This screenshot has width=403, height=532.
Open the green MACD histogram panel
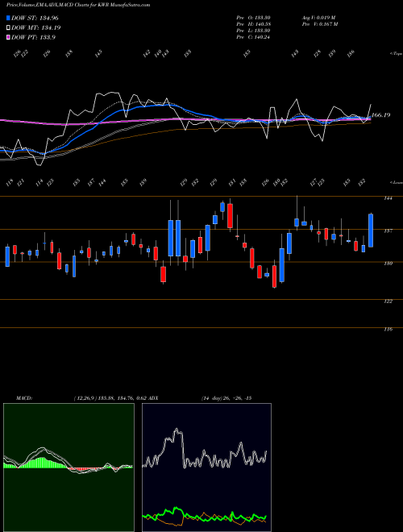tap(69, 468)
